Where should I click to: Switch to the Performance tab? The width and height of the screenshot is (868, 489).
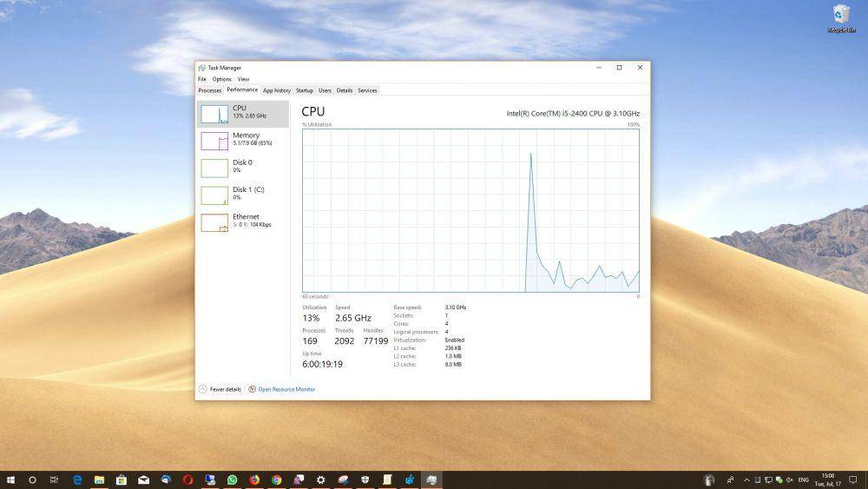click(242, 89)
